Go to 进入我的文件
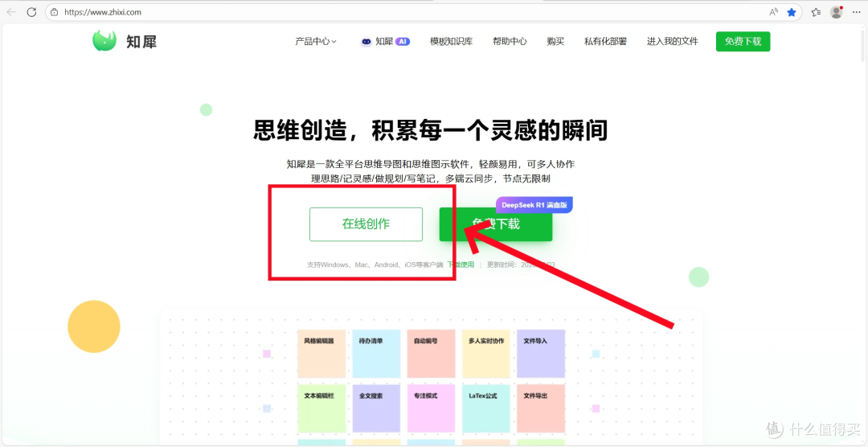The image size is (868, 447). 673,42
